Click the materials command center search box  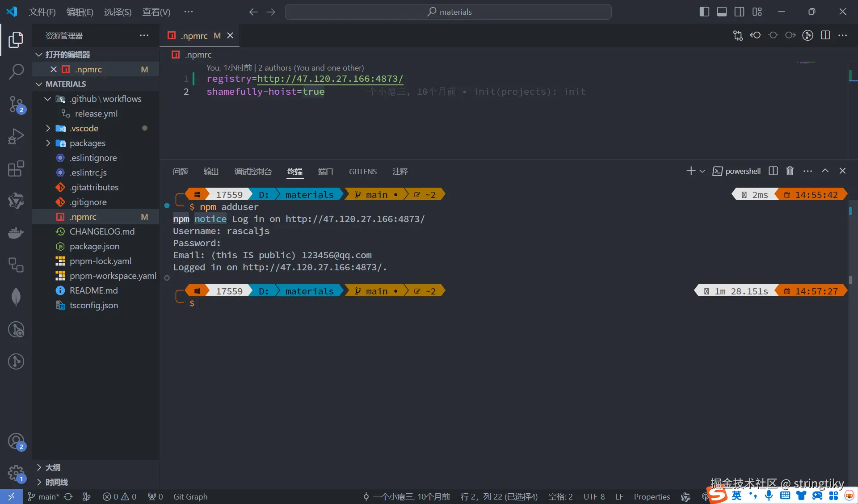click(x=448, y=12)
